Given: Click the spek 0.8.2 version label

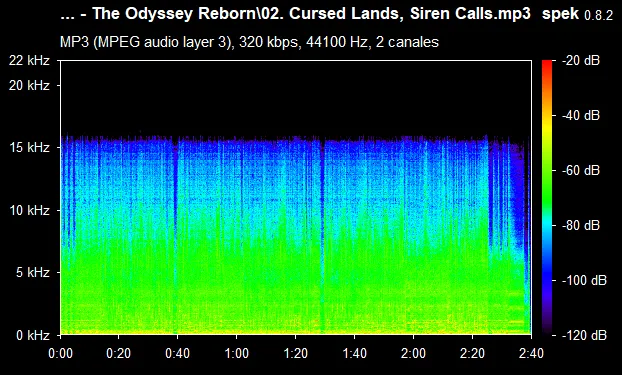Looking at the screenshot, I should click(x=577, y=14).
